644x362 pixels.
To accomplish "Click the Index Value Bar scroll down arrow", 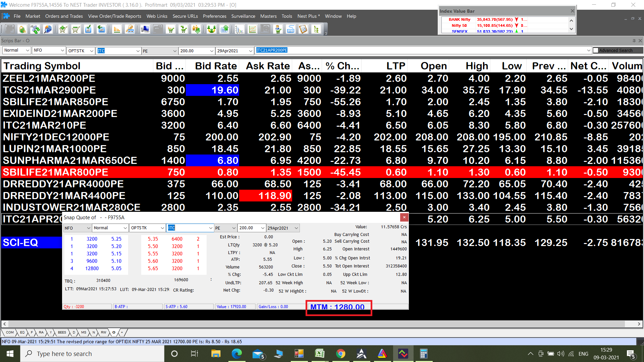I will (x=572, y=29).
